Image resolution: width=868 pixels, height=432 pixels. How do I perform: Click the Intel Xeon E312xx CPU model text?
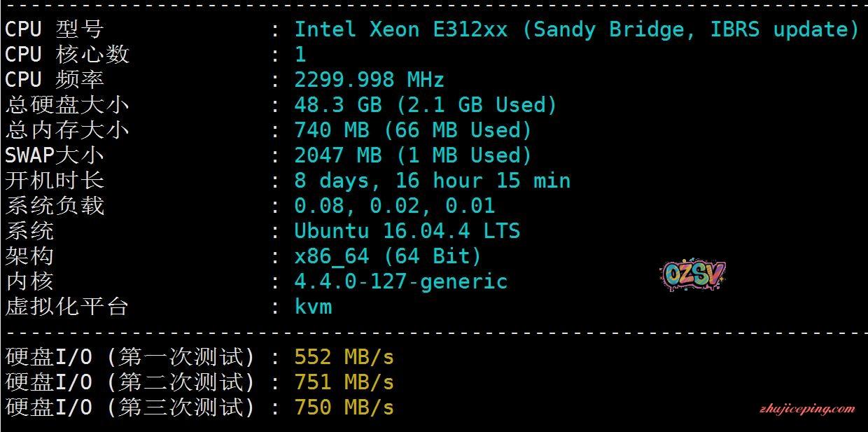pyautogui.click(x=575, y=29)
